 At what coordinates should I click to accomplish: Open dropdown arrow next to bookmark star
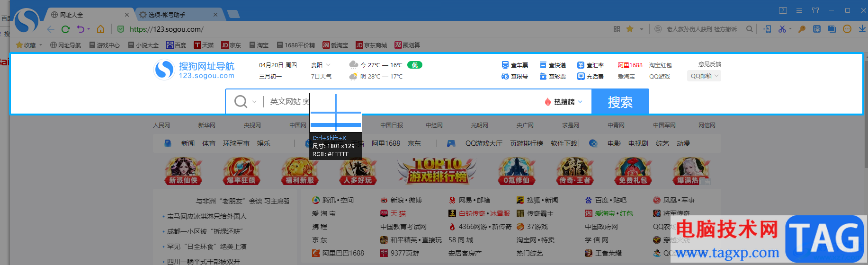[642, 29]
